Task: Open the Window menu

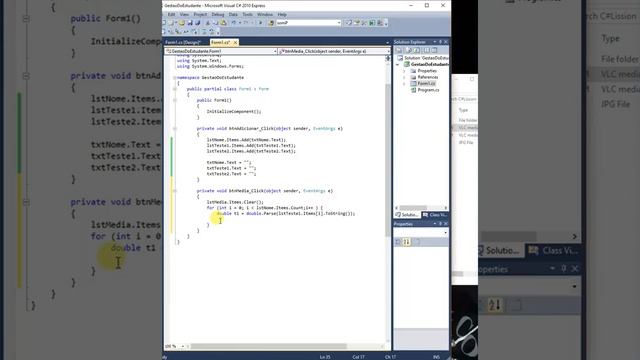Action: pyautogui.click(x=265, y=14)
